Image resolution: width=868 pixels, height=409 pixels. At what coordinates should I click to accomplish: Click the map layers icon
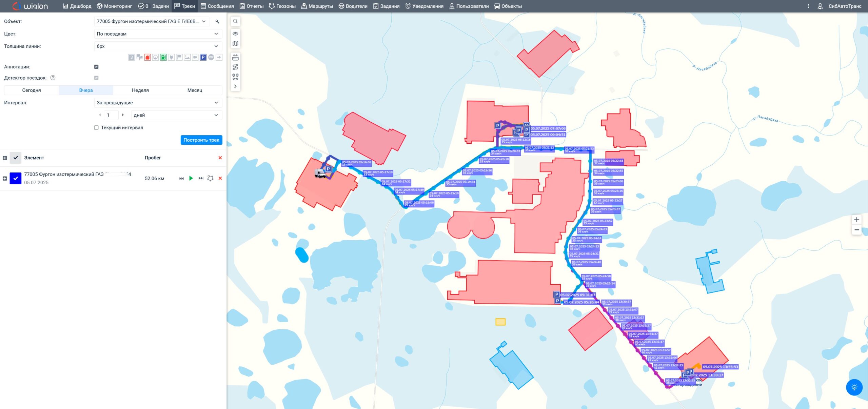[x=235, y=44]
